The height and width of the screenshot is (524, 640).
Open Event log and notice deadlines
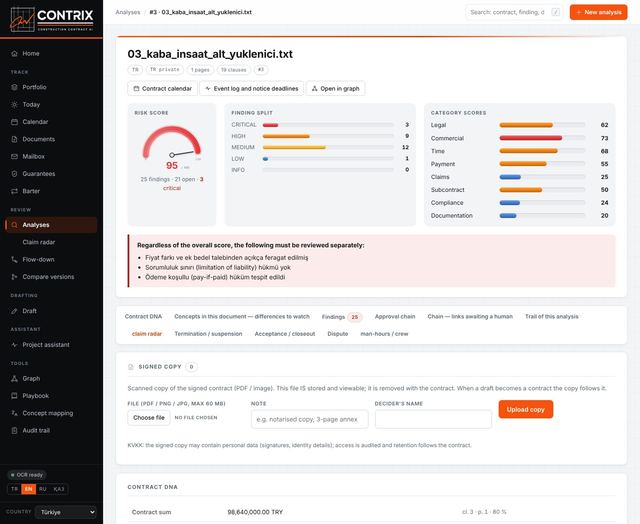[x=251, y=89]
